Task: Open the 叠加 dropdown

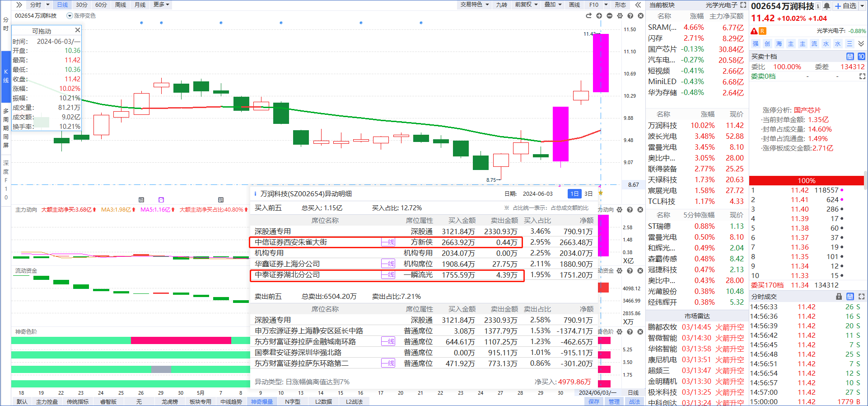Action: 553,5
